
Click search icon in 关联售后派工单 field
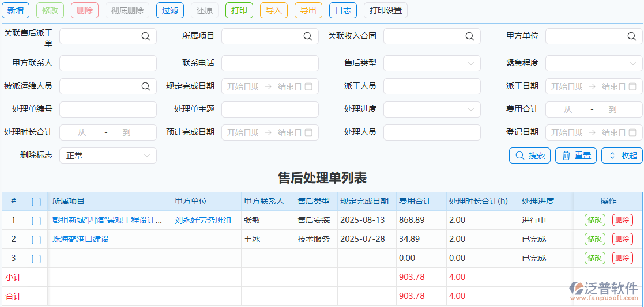point(146,36)
